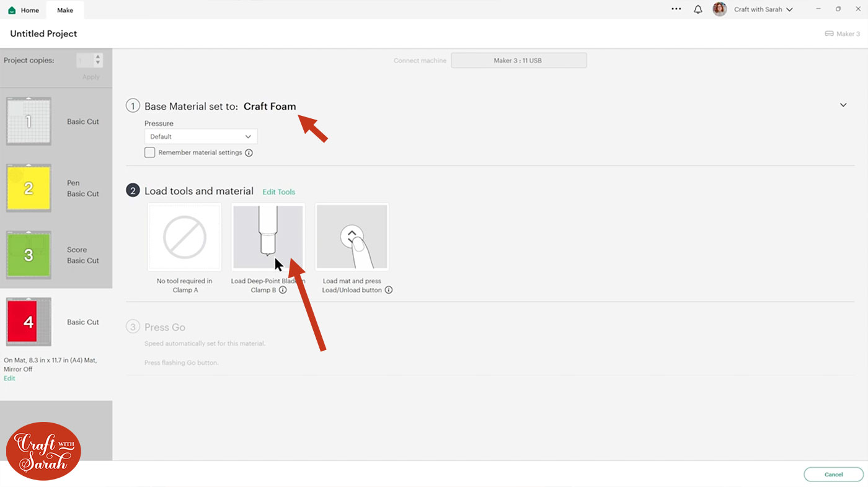Open notifications bell
Screen dimensions: 868x487
click(698, 9)
